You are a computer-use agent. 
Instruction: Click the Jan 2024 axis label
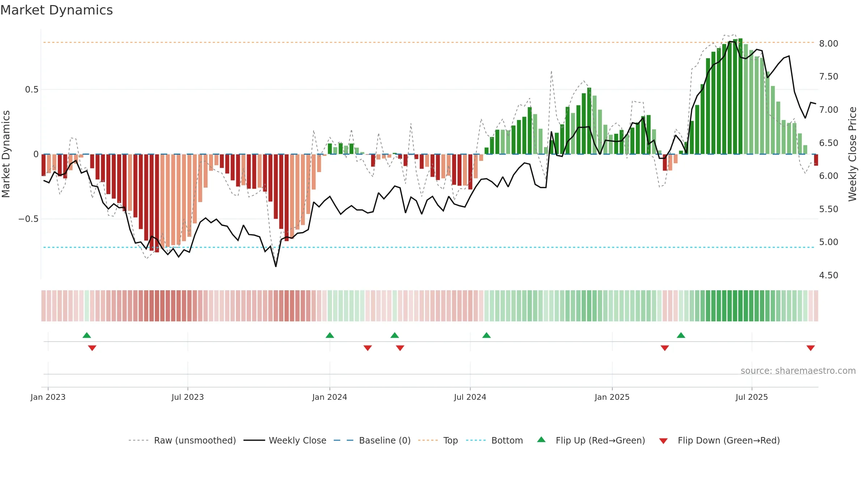pyautogui.click(x=329, y=397)
